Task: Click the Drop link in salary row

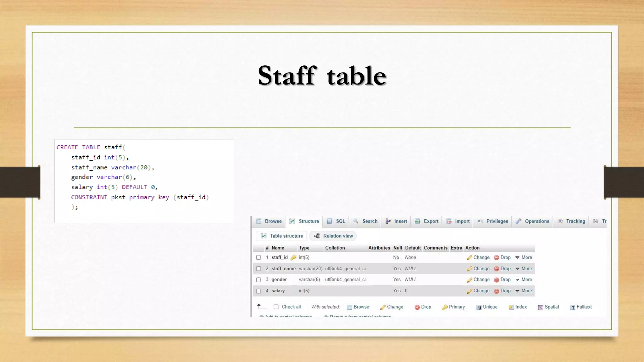Action: point(505,291)
